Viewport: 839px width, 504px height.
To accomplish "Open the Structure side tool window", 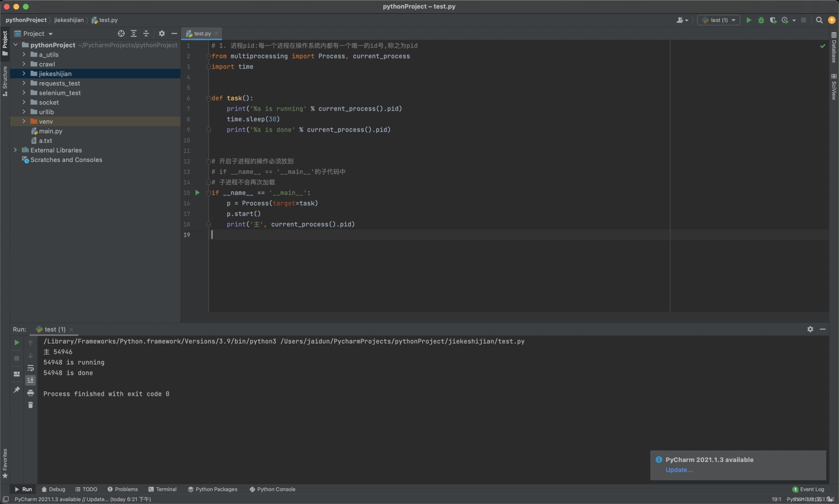I will [5, 81].
